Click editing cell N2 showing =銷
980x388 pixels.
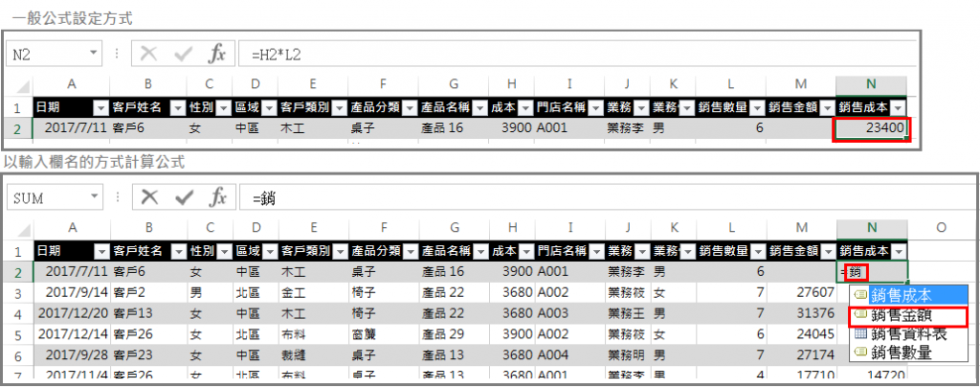(871, 272)
